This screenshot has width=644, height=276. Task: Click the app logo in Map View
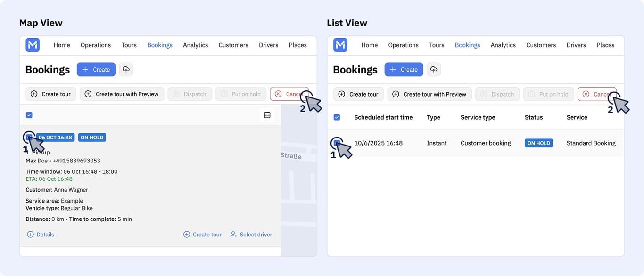[x=33, y=45]
